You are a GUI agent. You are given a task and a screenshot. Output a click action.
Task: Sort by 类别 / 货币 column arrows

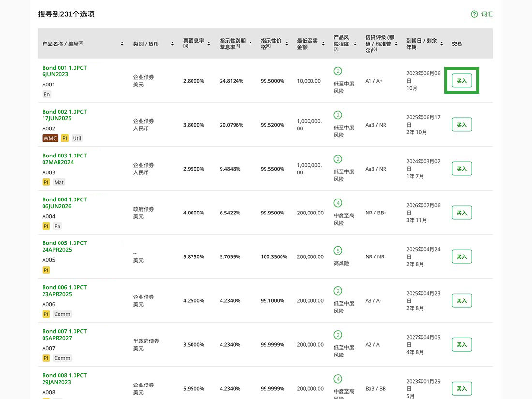tap(172, 44)
